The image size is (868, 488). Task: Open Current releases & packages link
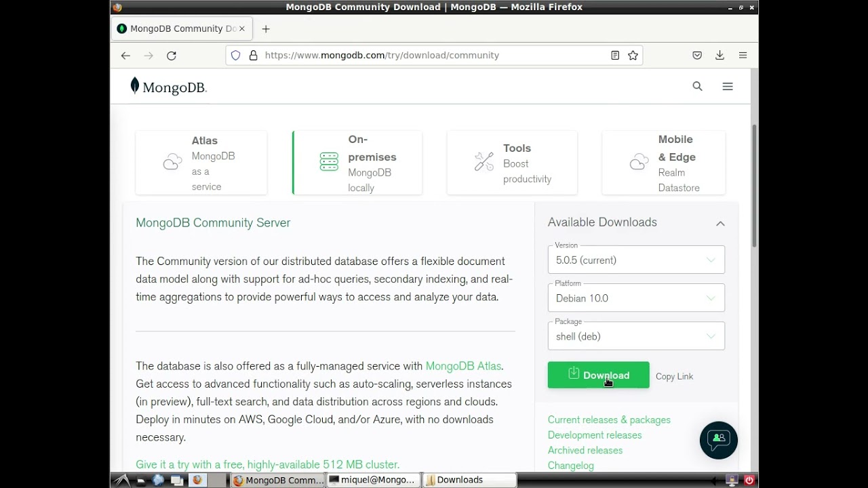pyautogui.click(x=609, y=420)
